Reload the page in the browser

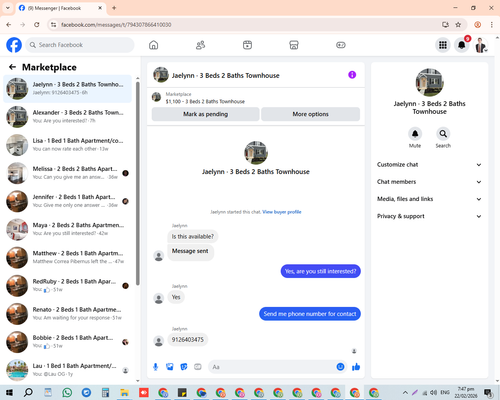[x=37, y=25]
